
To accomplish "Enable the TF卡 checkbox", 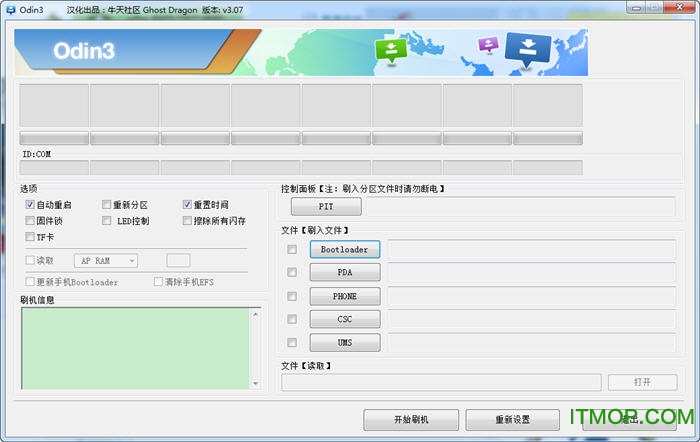I will pos(30,236).
